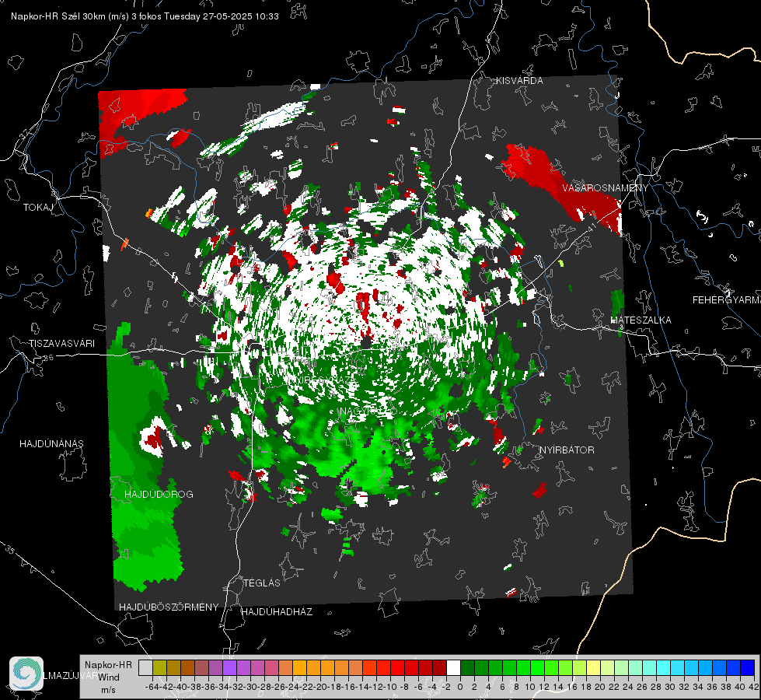Click the TOKAJ town label

(38, 208)
